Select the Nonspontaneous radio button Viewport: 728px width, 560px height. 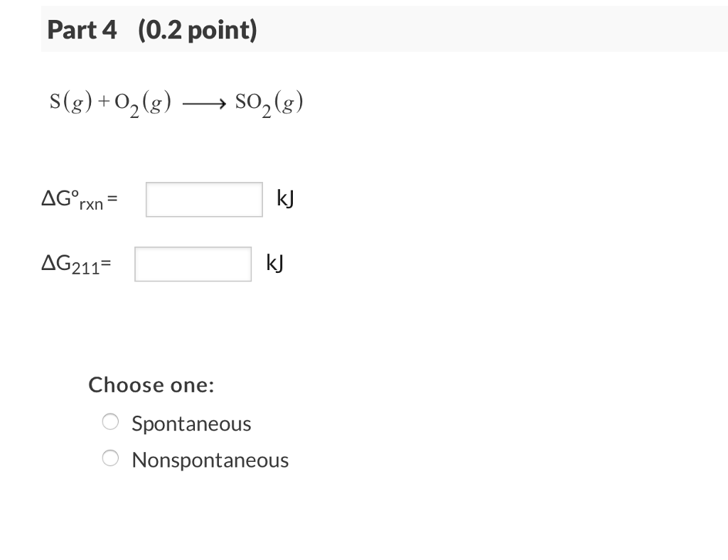[x=110, y=458]
